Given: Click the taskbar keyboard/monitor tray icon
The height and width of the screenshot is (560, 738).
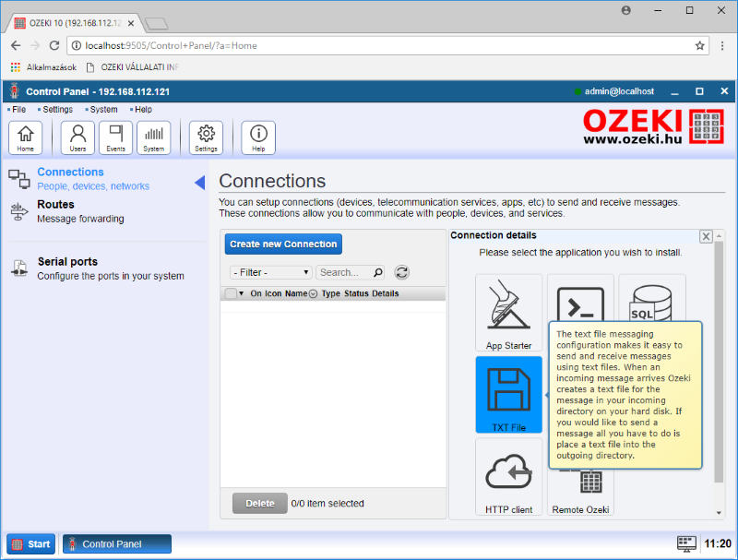Looking at the screenshot, I should click(x=686, y=543).
